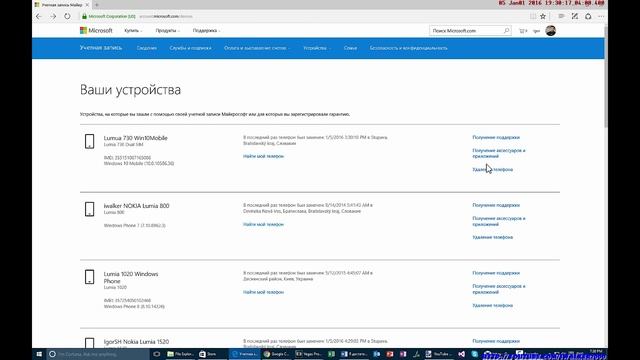Click the Microsoft logo
The width and height of the screenshot is (640, 360).
[x=96, y=31]
